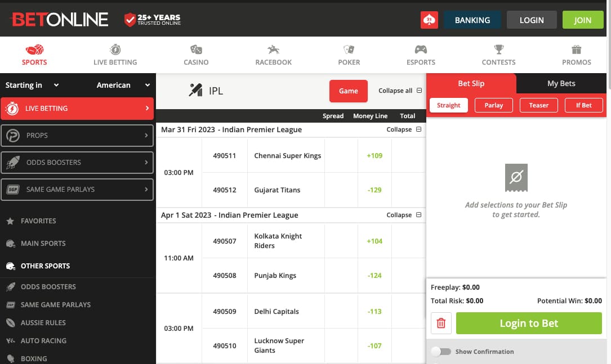Click the BetOnline logo
Viewport: 611px width, 364px height.
[x=60, y=20]
